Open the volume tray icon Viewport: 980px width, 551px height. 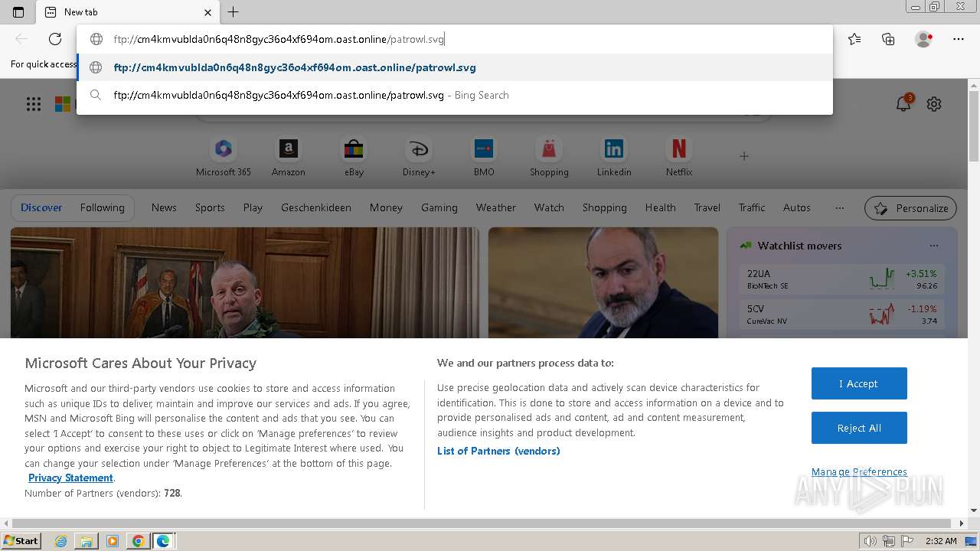click(870, 541)
